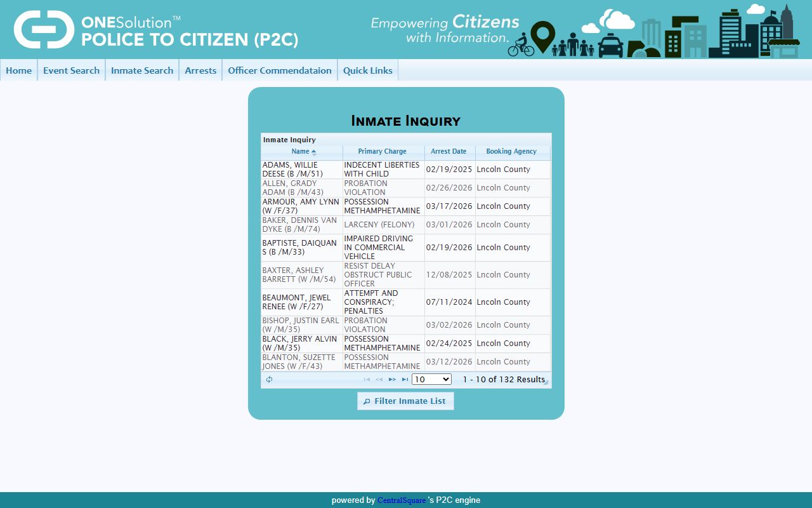The width and height of the screenshot is (812, 508).
Task: Click charge INDECENT LIBERTIES WITH CHILD
Action: (x=383, y=170)
